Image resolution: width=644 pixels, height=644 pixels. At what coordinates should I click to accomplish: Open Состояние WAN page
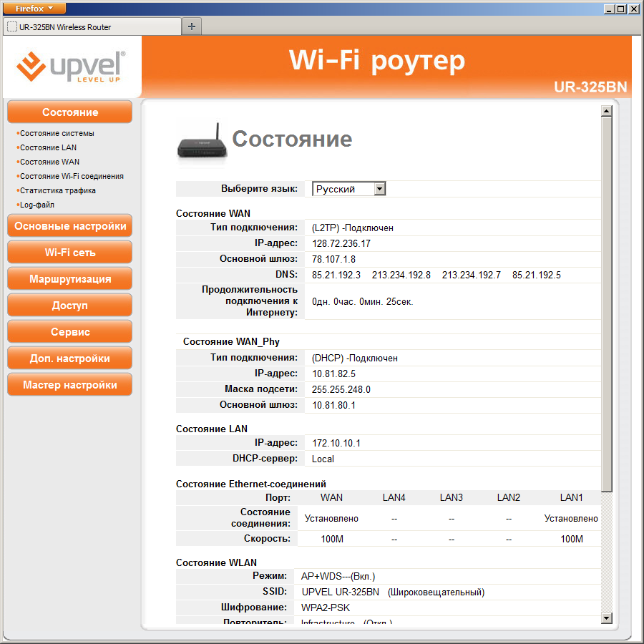point(49,162)
